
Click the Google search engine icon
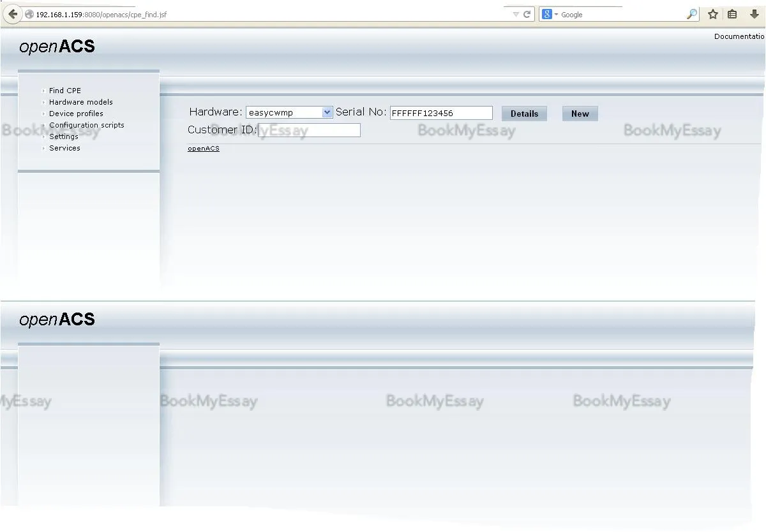(547, 14)
